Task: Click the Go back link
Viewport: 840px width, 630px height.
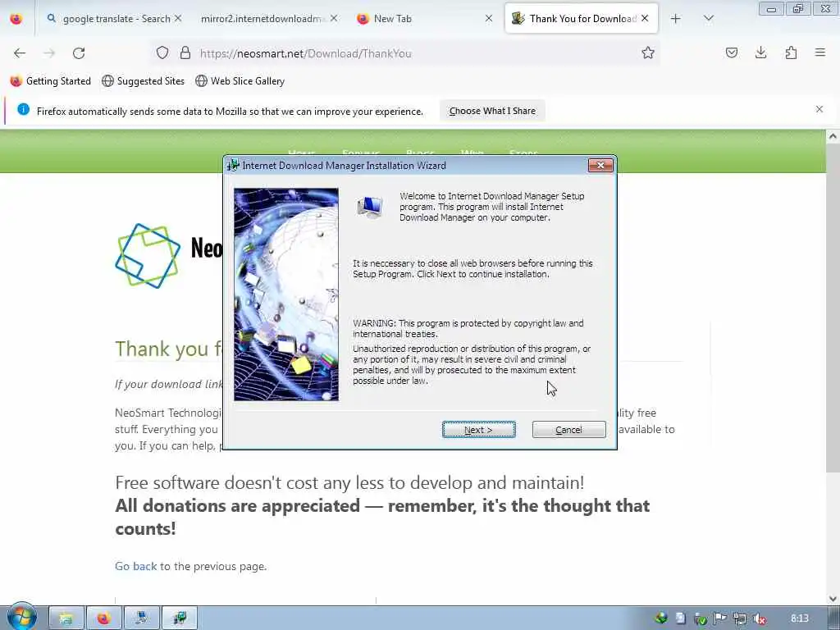Action: click(x=136, y=566)
